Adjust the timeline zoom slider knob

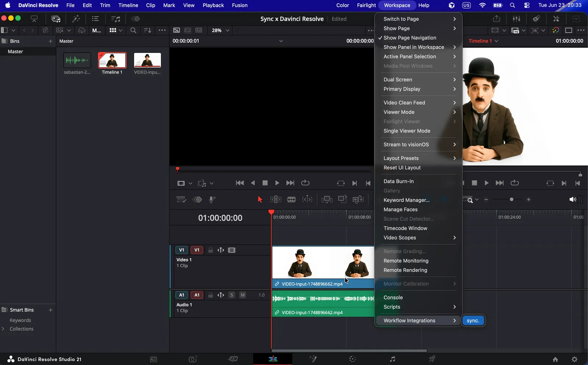(511, 199)
